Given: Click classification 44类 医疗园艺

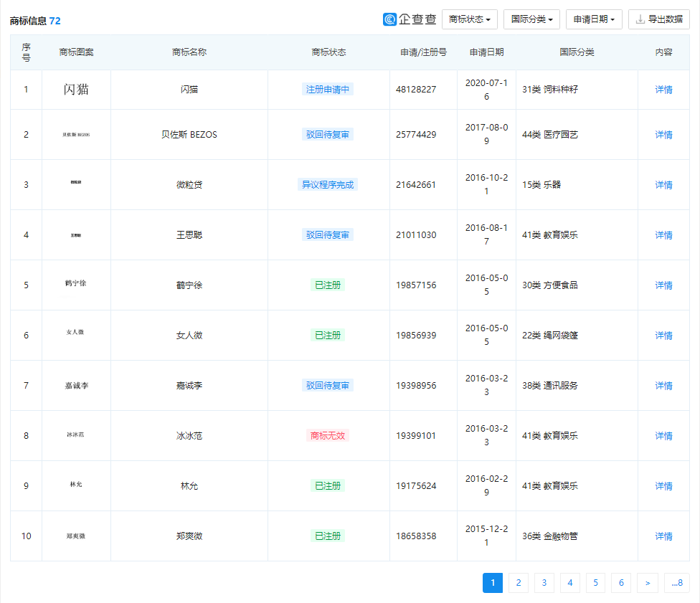Looking at the screenshot, I should point(550,135).
